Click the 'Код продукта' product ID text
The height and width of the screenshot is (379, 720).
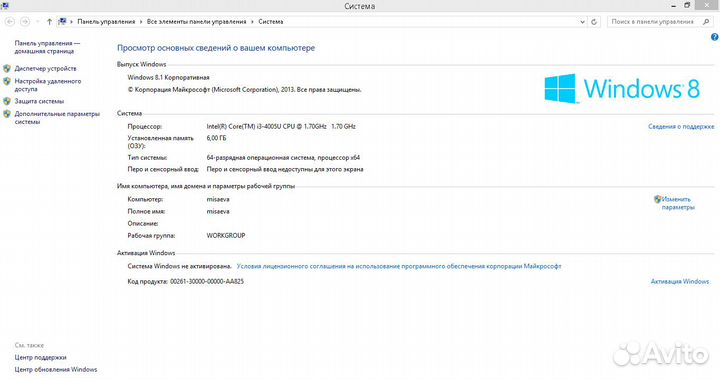(x=186, y=282)
